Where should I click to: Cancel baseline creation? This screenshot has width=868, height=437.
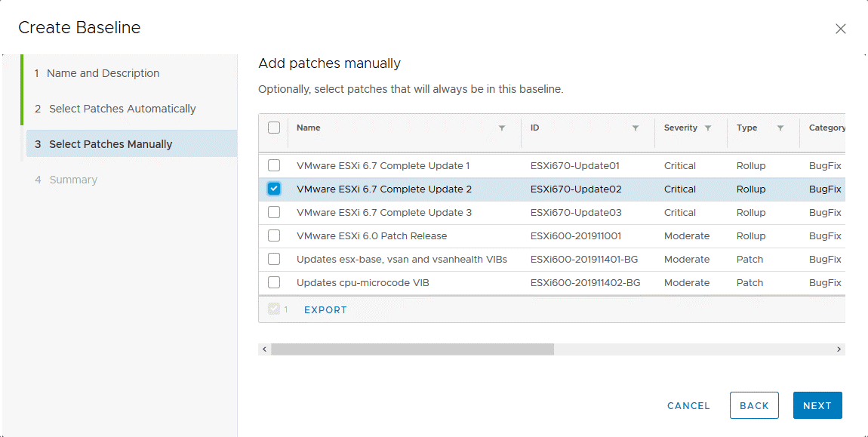(688, 405)
